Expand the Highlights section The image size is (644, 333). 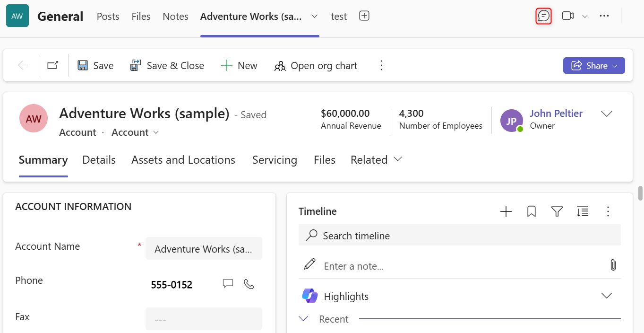coord(607,296)
